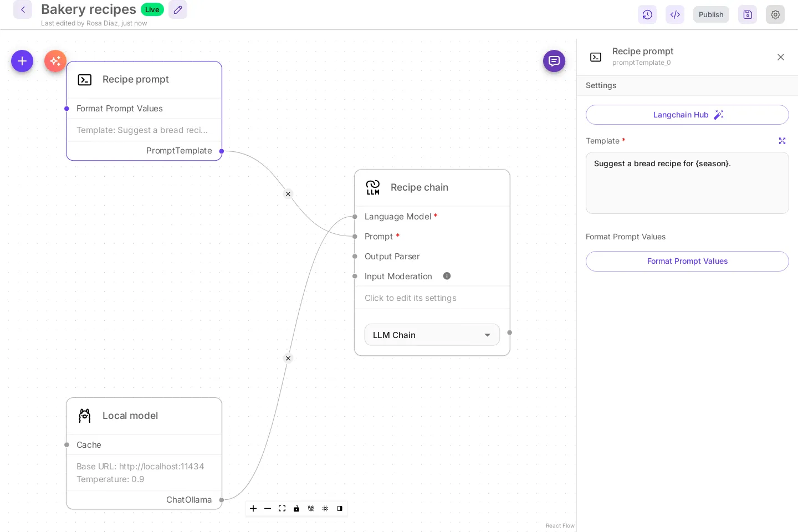Toggle canvas interactivity lock
Image resolution: width=798 pixels, height=532 pixels.
pyautogui.click(x=296, y=508)
